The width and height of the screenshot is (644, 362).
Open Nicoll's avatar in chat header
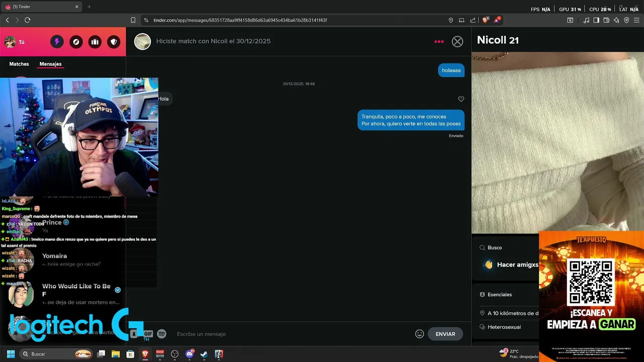(x=142, y=41)
